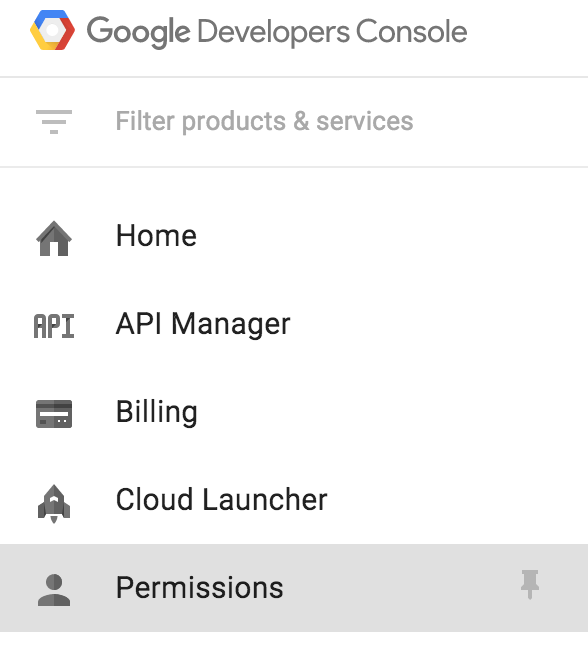
Task: Click the filter lines icon
Action: [x=54, y=121]
